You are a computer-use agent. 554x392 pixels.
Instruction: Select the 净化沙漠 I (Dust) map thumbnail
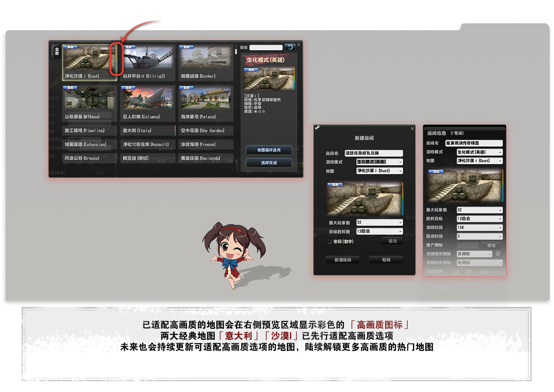(x=90, y=62)
